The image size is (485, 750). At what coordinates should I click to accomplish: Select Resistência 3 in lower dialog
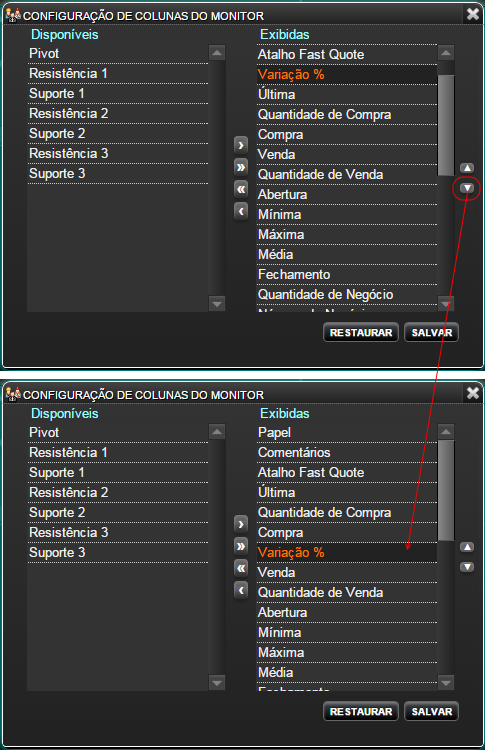(x=118, y=532)
